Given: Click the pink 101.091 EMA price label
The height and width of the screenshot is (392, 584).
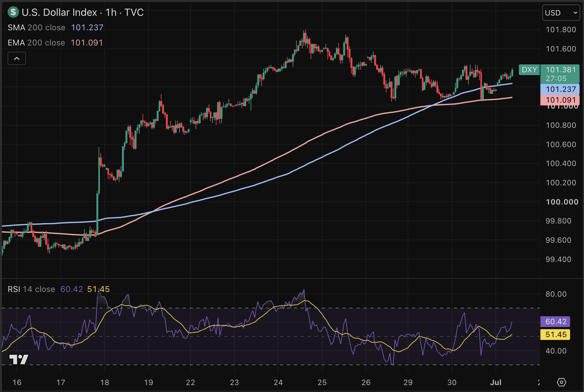Looking at the screenshot, I should [x=560, y=100].
